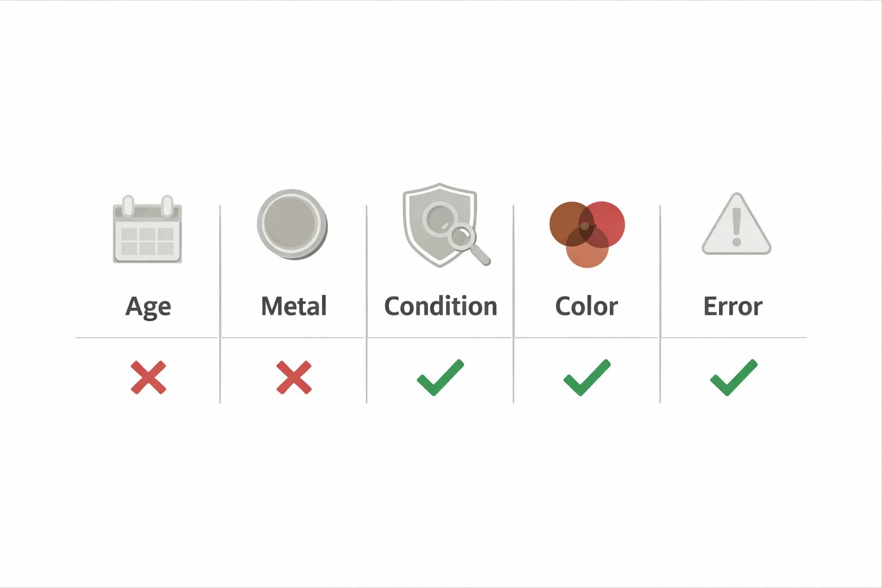Click the red X under Age
The image size is (882, 588).
pyautogui.click(x=148, y=377)
